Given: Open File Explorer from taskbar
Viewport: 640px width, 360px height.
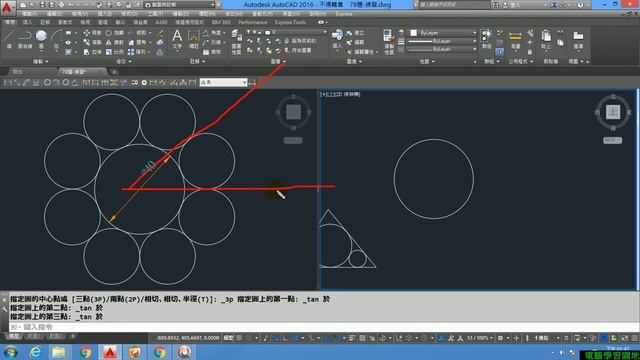Looking at the screenshot, I should [x=59, y=352].
